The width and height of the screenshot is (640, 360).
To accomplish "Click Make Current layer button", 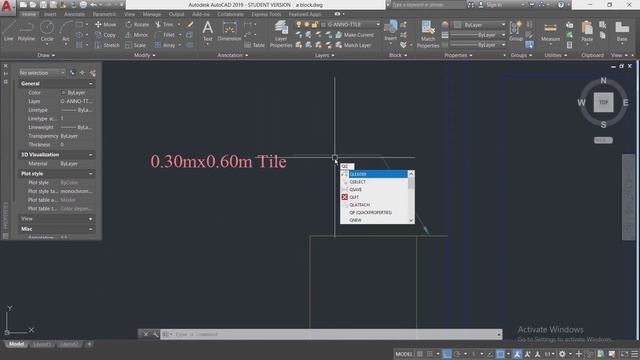I will tap(355, 35).
